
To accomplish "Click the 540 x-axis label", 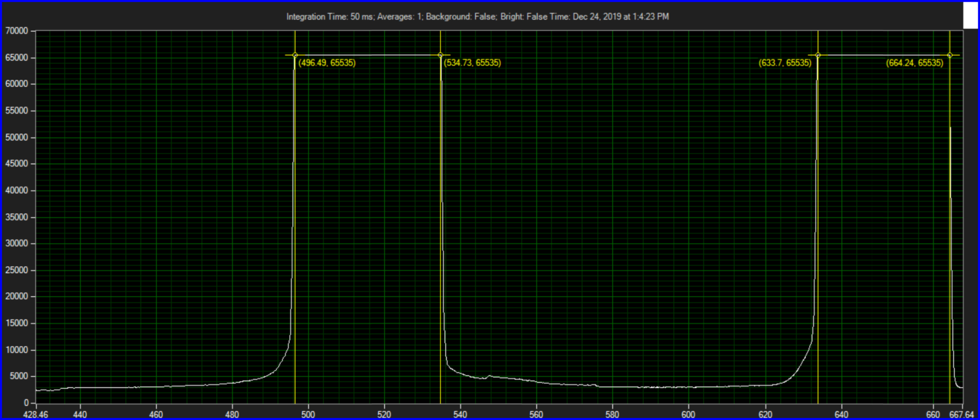I will click(461, 414).
